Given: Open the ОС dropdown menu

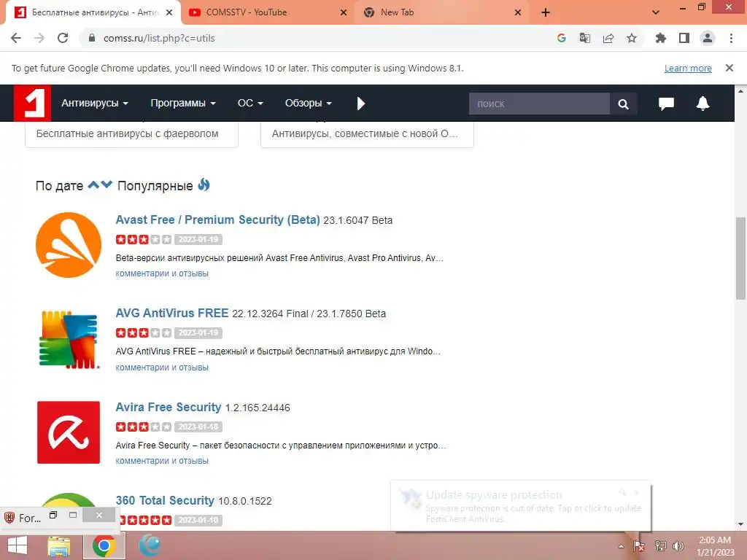Looking at the screenshot, I should 250,104.
